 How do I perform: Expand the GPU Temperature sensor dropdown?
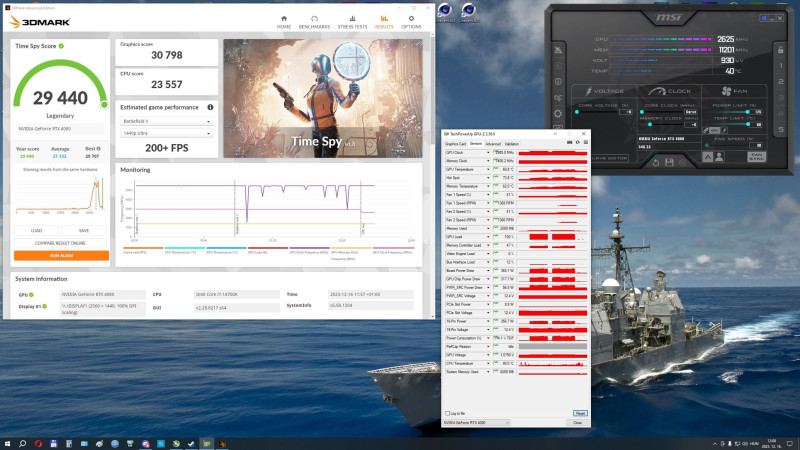(488, 169)
